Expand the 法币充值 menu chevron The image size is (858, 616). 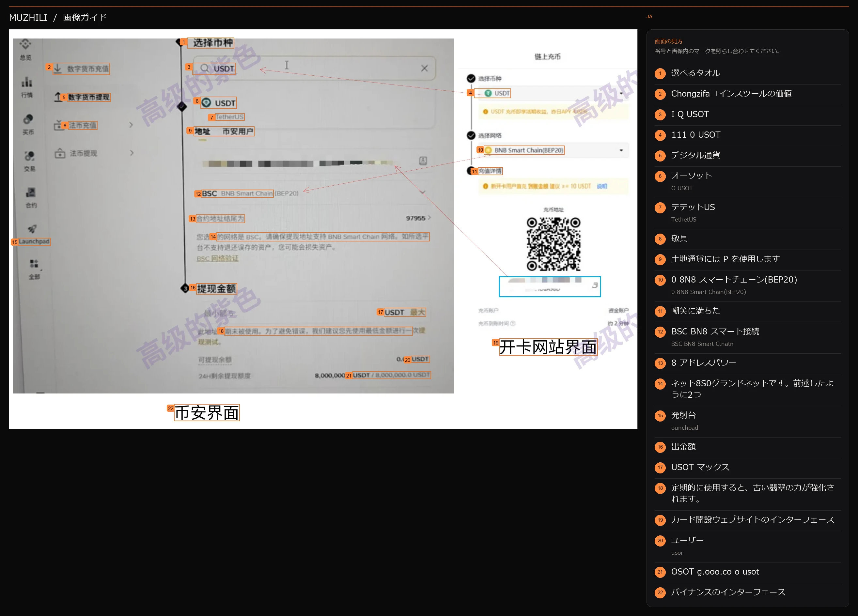[131, 125]
